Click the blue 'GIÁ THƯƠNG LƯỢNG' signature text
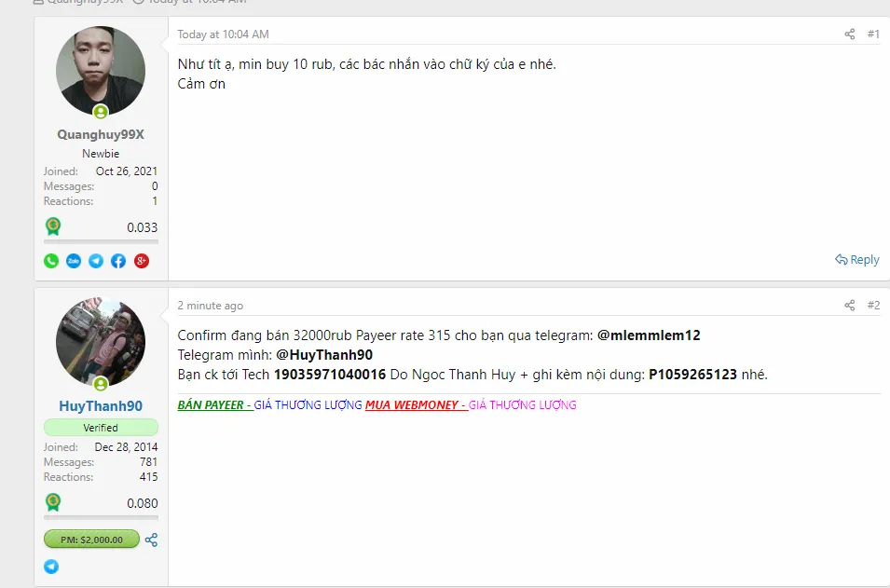The image size is (890, 588). pos(308,404)
